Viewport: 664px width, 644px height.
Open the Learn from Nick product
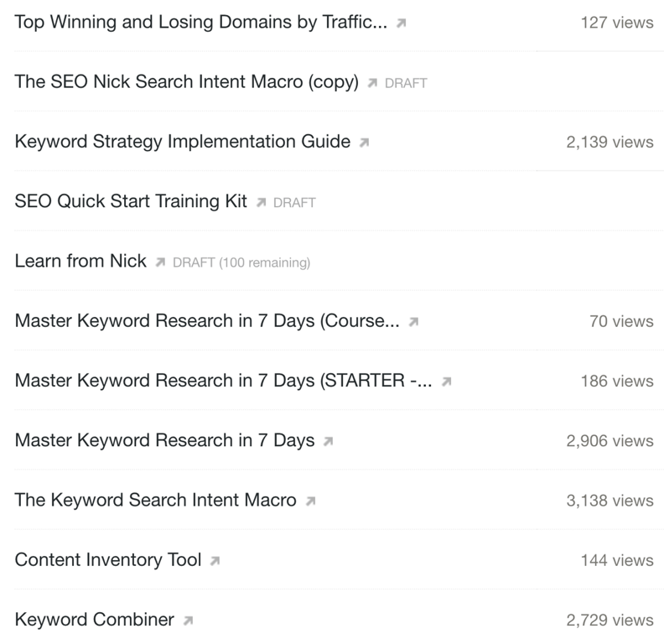80,262
